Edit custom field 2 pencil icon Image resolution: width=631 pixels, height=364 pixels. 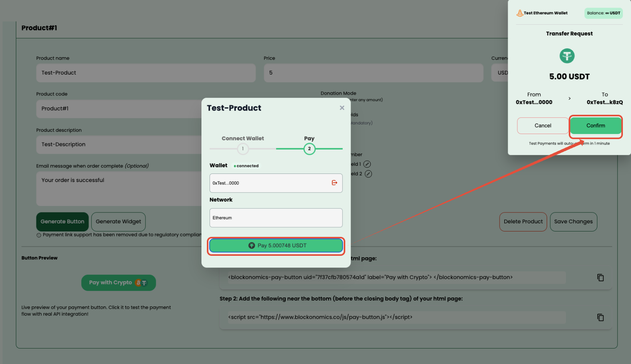point(368,174)
